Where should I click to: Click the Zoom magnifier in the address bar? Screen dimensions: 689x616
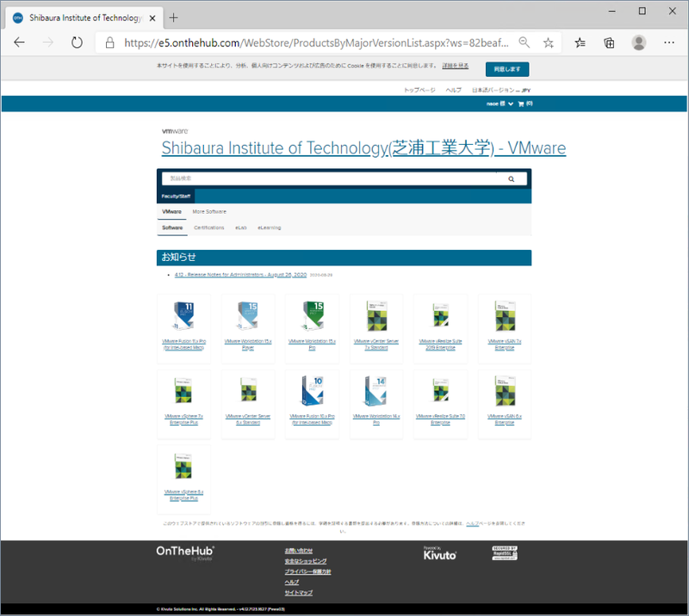(x=525, y=42)
